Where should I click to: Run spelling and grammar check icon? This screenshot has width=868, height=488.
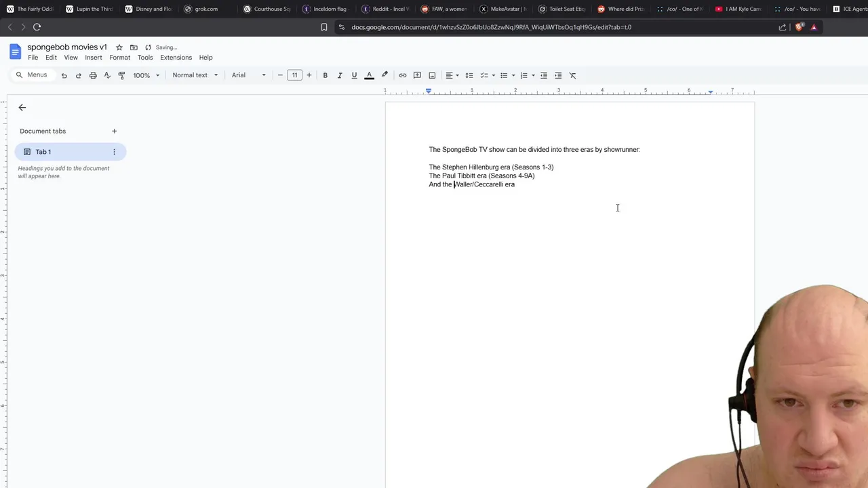coord(107,75)
